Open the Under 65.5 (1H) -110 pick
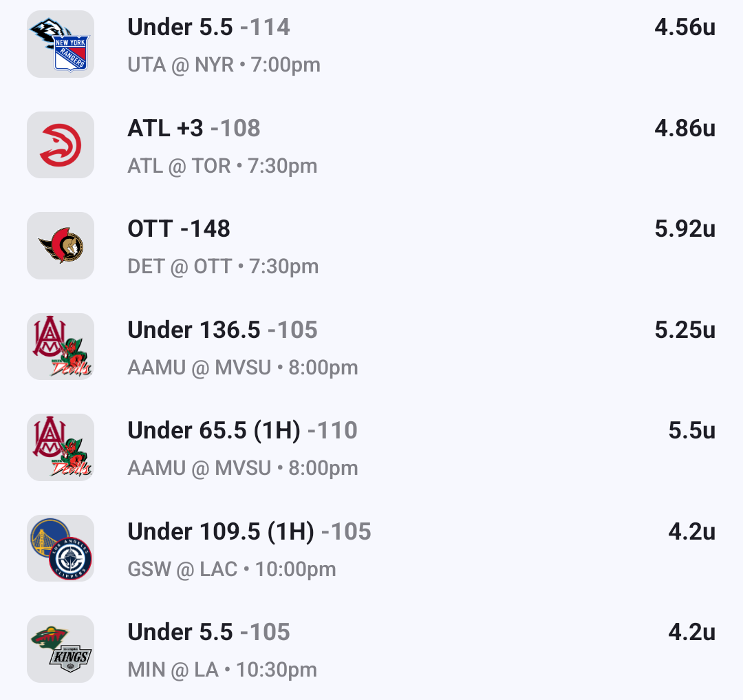743x700 pixels. (x=242, y=431)
